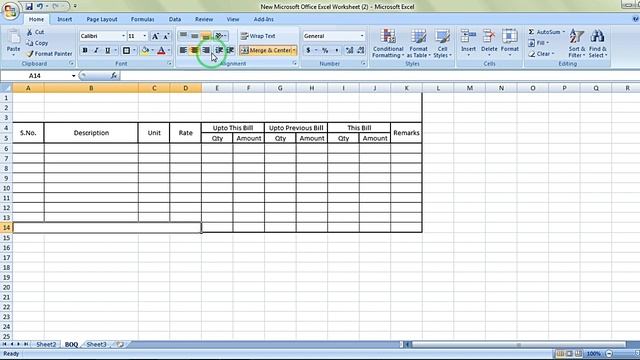Increase decimal places

(x=349, y=50)
